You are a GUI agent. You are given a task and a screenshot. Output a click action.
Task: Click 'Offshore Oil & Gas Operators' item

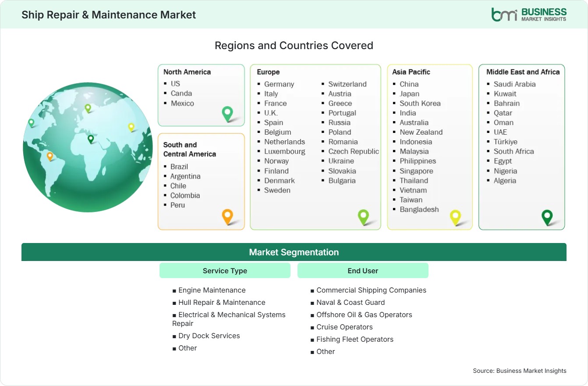coord(364,315)
